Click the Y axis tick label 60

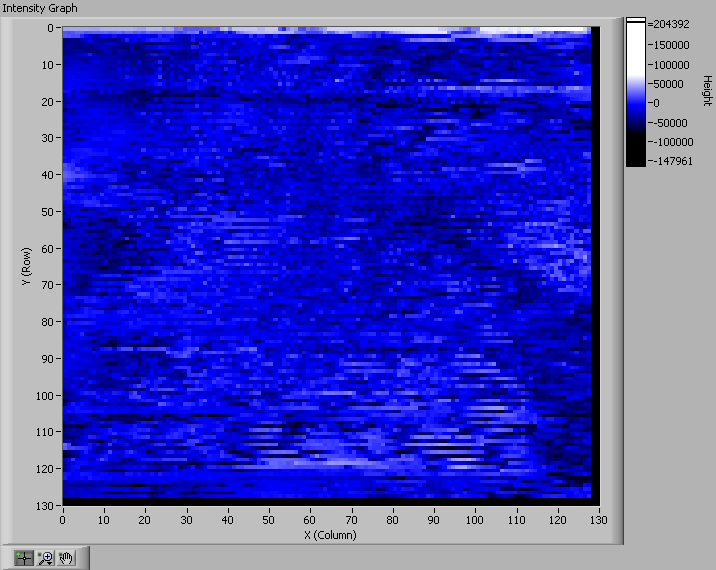(48, 248)
